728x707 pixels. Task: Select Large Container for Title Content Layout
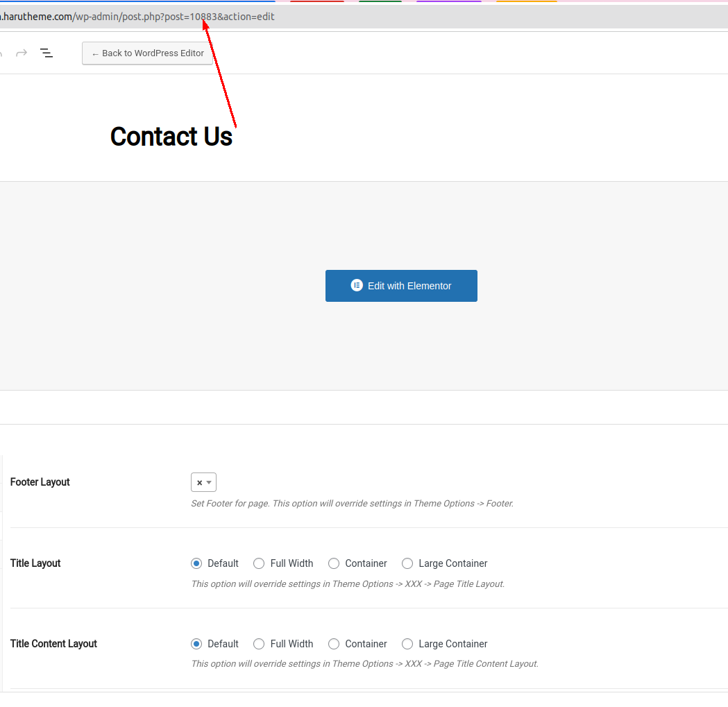pos(407,644)
